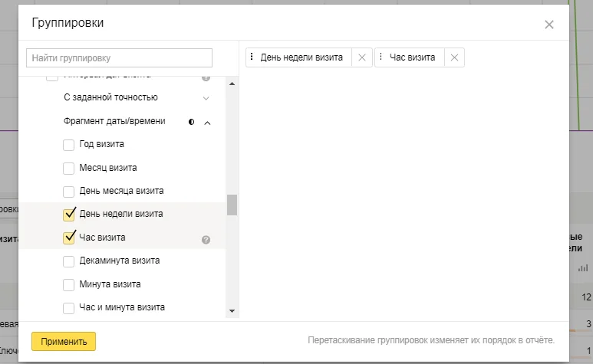Click the Найти группировку search field

click(119, 58)
